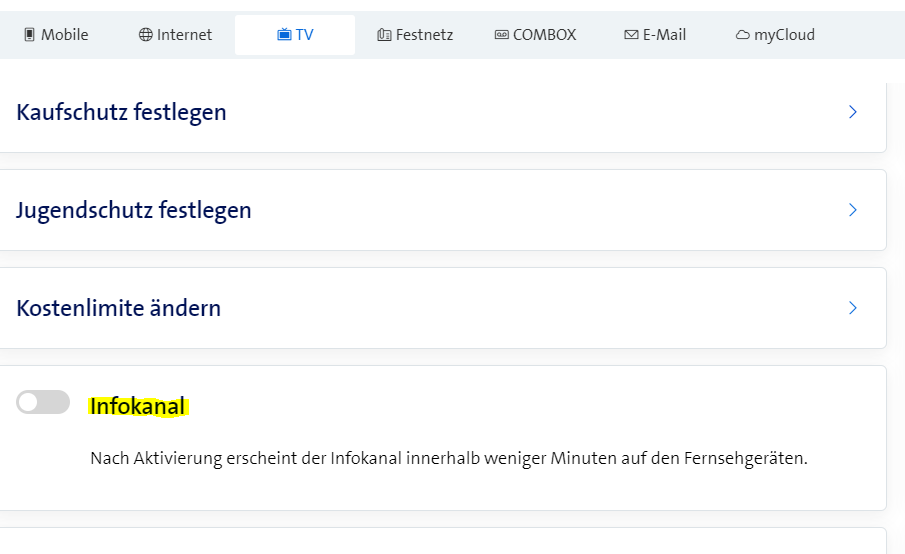The image size is (905, 554).
Task: Open Jugendschutz festlegen via right chevron
Action: tap(853, 210)
